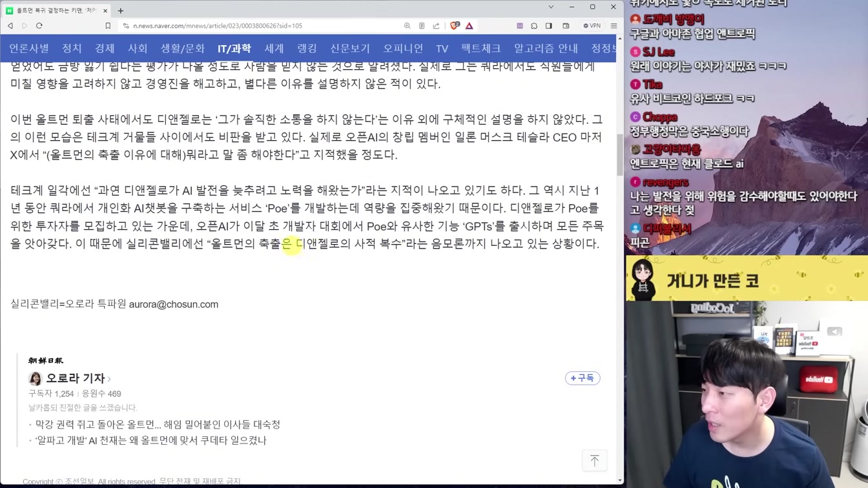Image resolution: width=868 pixels, height=488 pixels.
Task: Toggle the browser sidebar panel
Action: click(x=549, y=26)
